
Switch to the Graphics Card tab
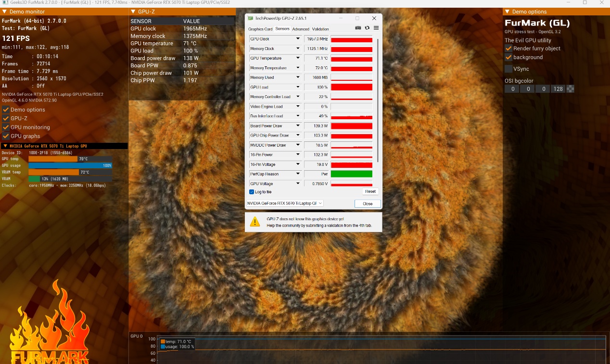click(x=260, y=29)
